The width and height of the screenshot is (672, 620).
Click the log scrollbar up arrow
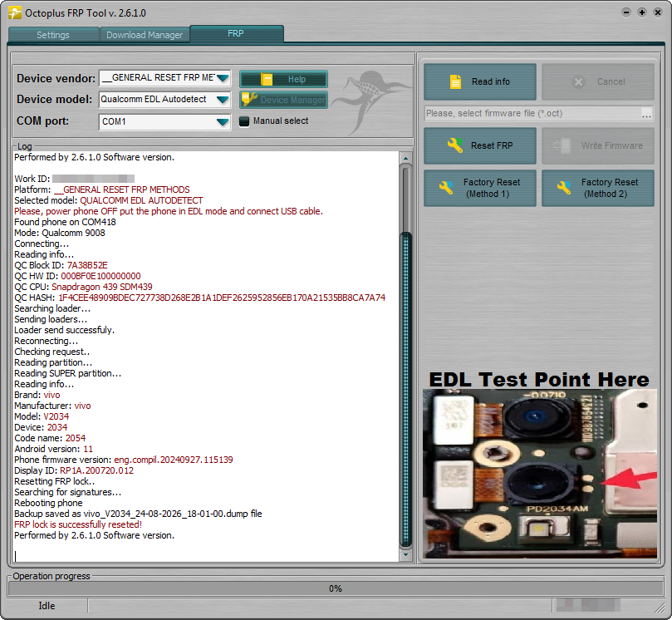405,158
